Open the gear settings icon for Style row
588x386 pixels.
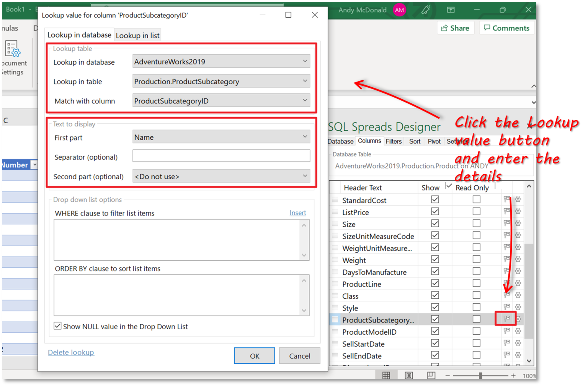pos(519,307)
